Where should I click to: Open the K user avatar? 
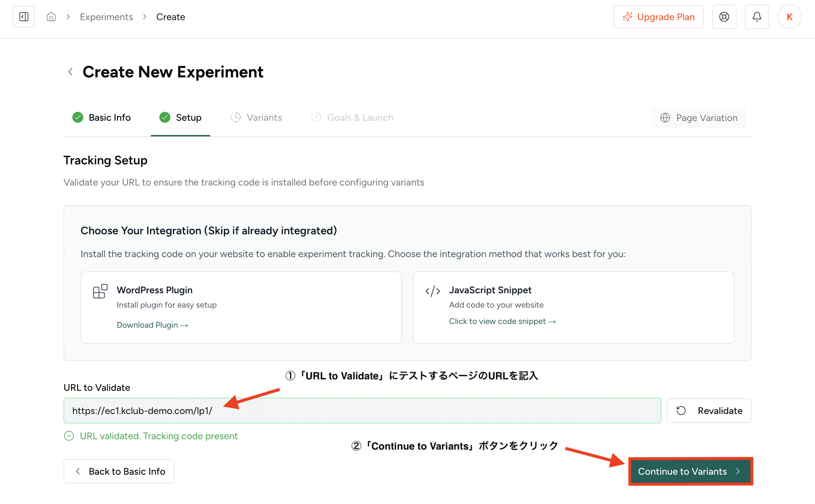tap(789, 17)
